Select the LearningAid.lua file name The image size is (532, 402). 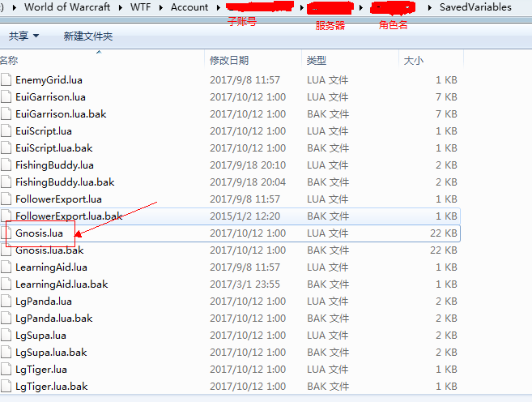(x=51, y=267)
